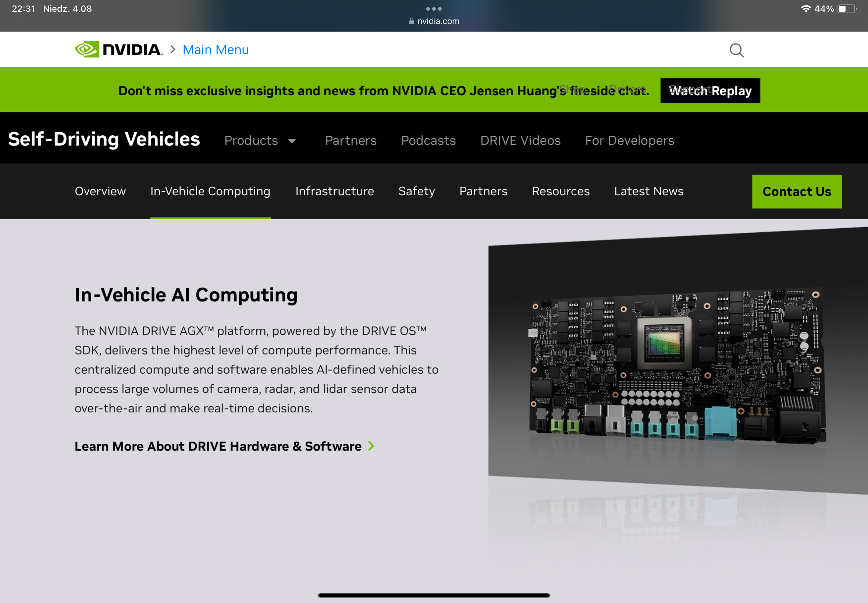Viewport: 868px width, 603px height.
Task: Switch to the Overview tab
Action: [100, 191]
